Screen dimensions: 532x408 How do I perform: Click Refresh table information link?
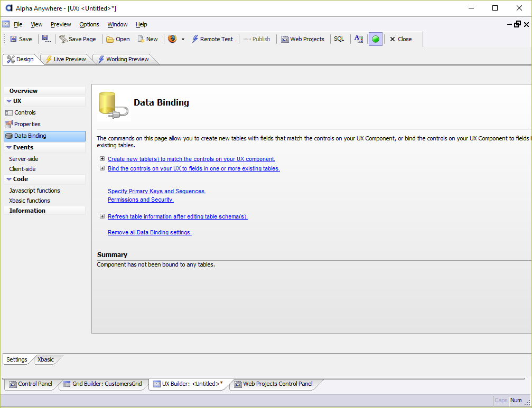point(178,216)
